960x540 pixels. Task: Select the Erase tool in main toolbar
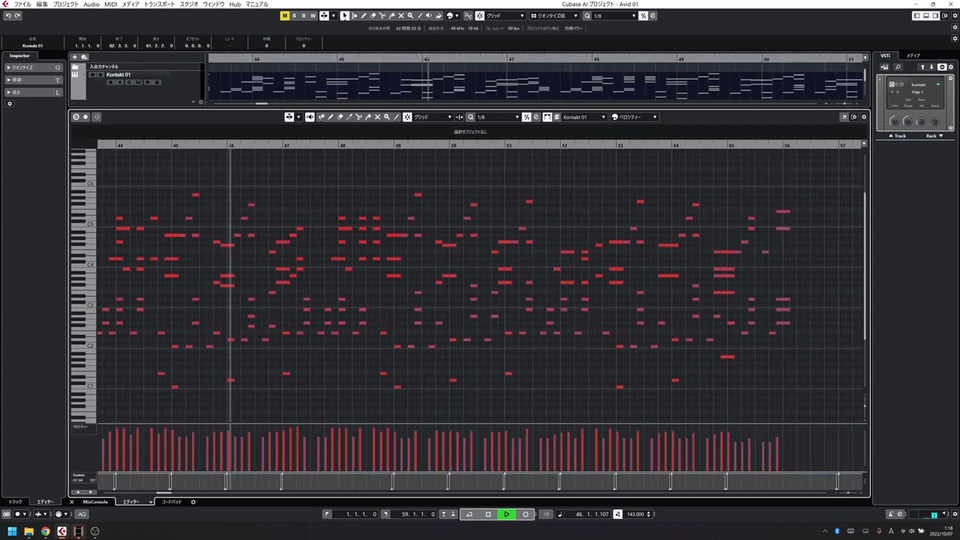point(373,15)
